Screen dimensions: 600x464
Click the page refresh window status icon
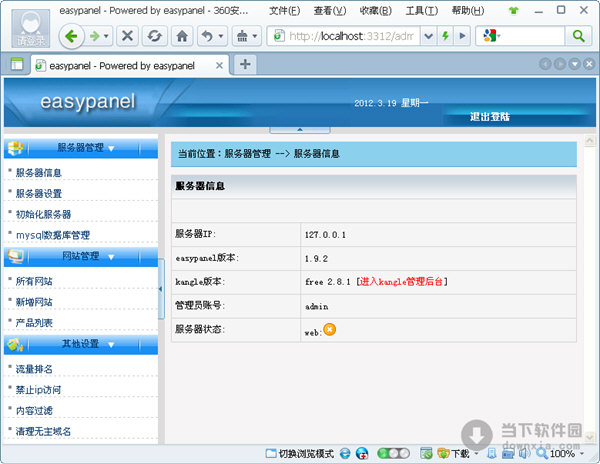click(426, 454)
